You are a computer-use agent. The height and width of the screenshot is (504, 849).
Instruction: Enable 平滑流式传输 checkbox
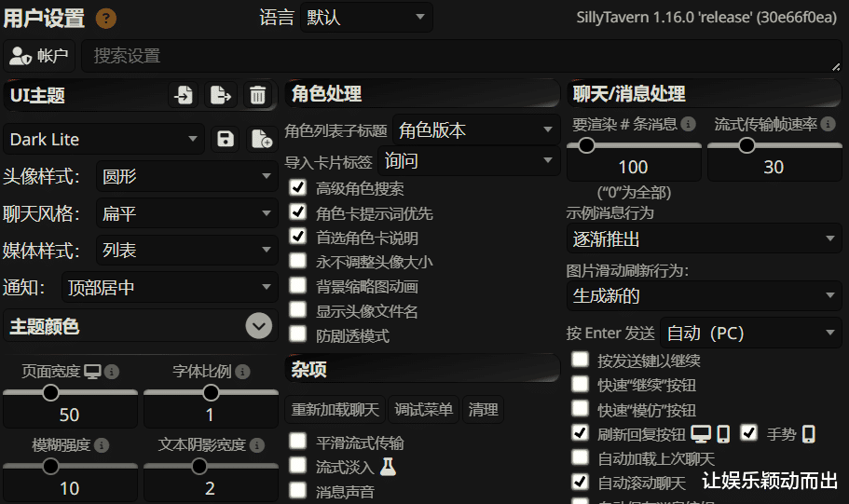pyautogui.click(x=298, y=442)
